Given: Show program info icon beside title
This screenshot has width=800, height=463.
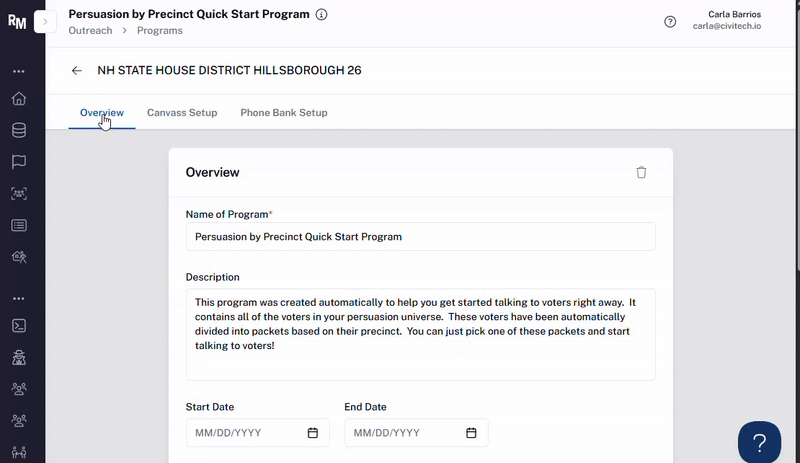Looking at the screenshot, I should 321,14.
